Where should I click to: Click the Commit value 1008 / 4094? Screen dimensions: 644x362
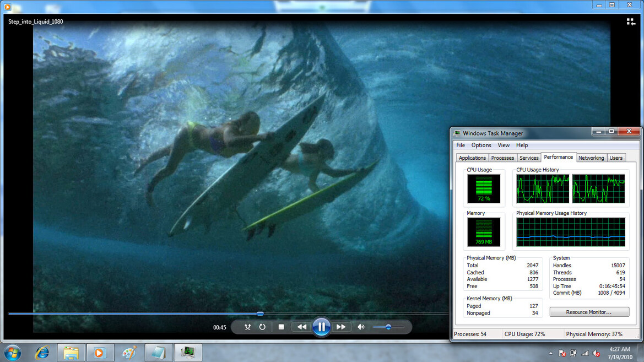[x=611, y=293]
